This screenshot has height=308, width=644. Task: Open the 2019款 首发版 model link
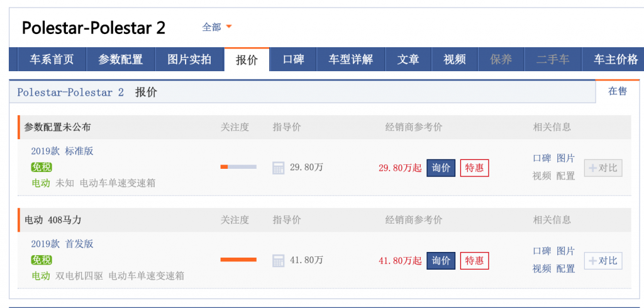(x=62, y=244)
